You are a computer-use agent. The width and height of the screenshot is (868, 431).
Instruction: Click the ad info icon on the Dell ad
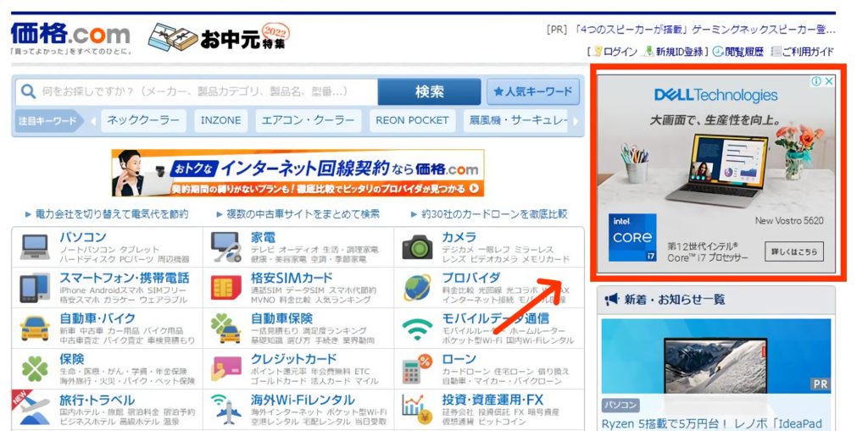click(815, 81)
